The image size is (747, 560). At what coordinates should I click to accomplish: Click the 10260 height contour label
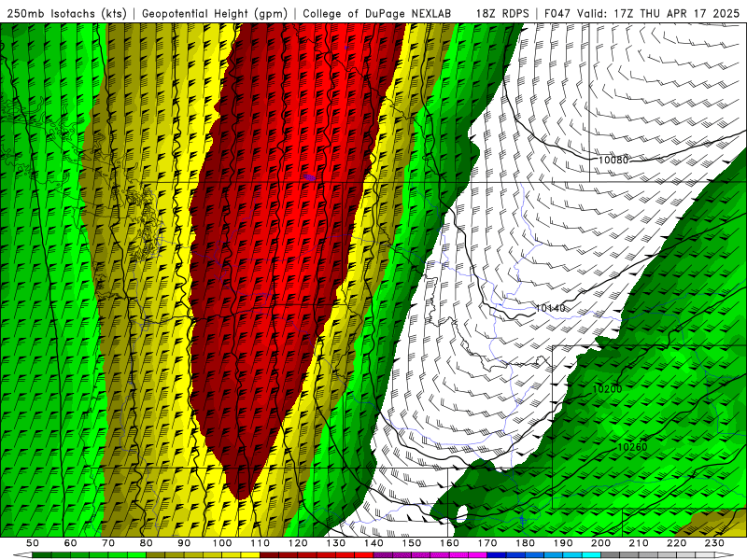click(x=632, y=447)
